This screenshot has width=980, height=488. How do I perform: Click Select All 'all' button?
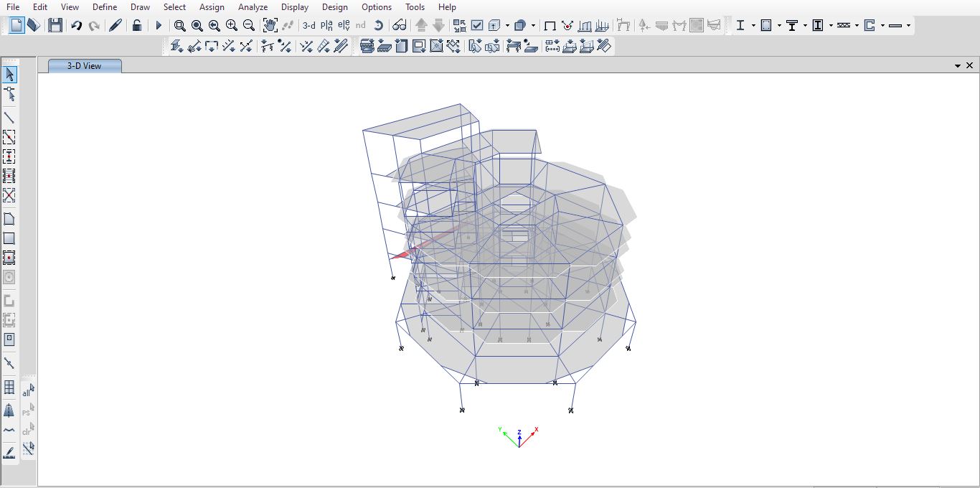pos(28,391)
